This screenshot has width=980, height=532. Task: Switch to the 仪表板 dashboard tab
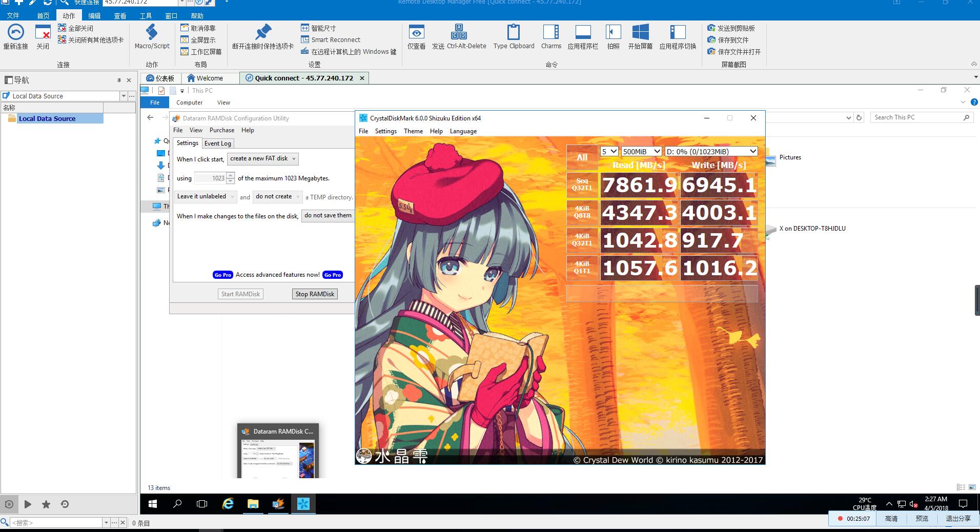click(x=160, y=78)
